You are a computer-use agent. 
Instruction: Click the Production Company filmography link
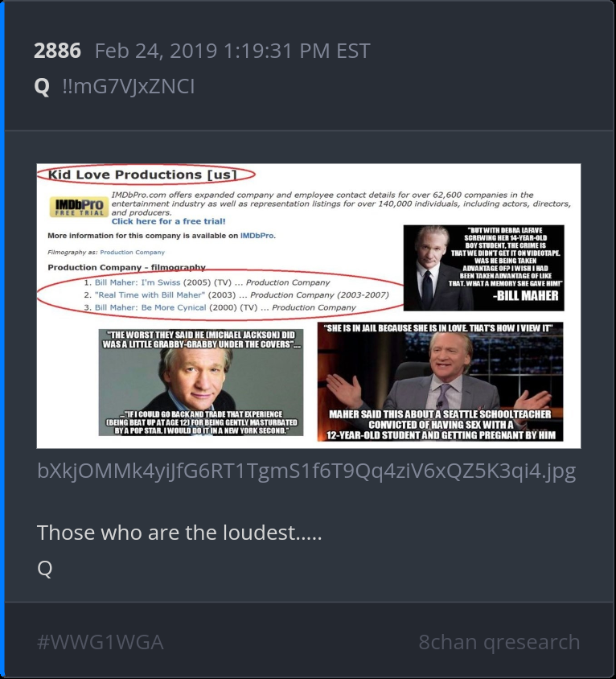click(132, 252)
